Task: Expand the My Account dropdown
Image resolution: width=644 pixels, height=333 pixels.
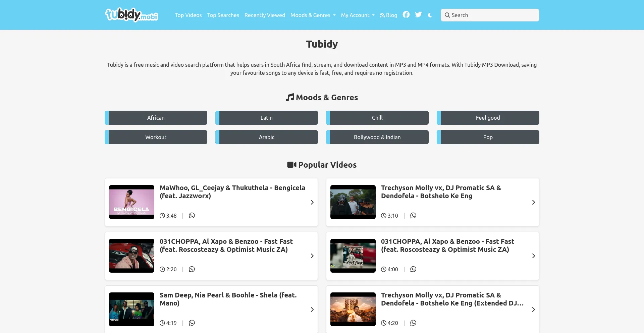Action: point(358,15)
